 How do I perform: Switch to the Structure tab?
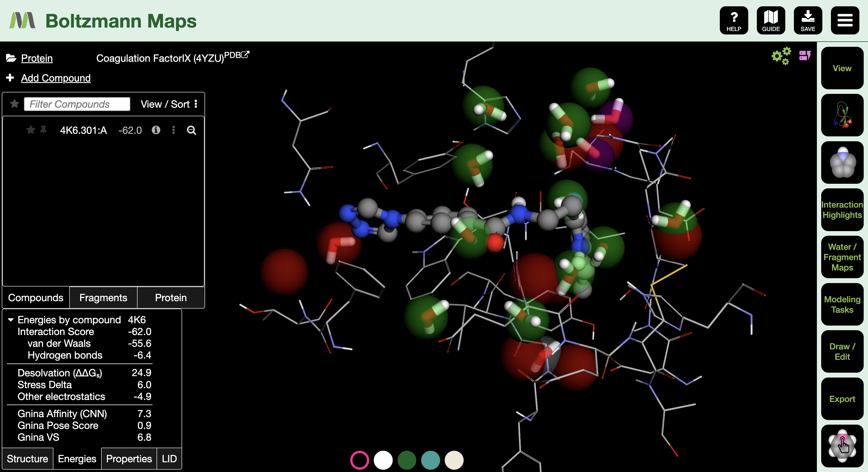click(x=27, y=459)
